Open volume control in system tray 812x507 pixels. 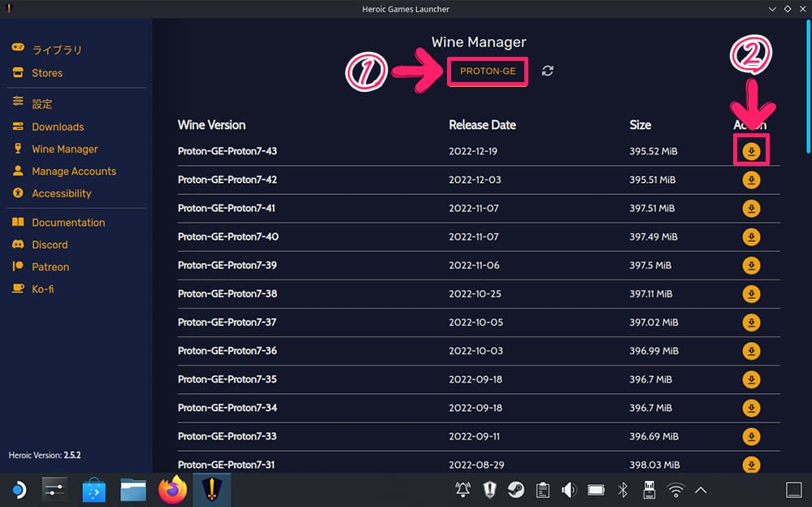[x=569, y=489]
